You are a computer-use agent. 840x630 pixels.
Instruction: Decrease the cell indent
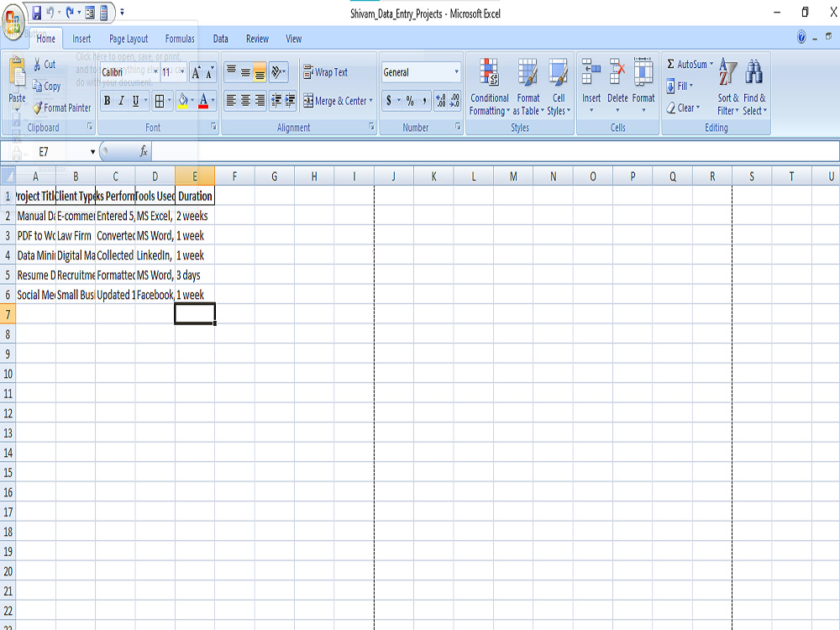click(276, 100)
